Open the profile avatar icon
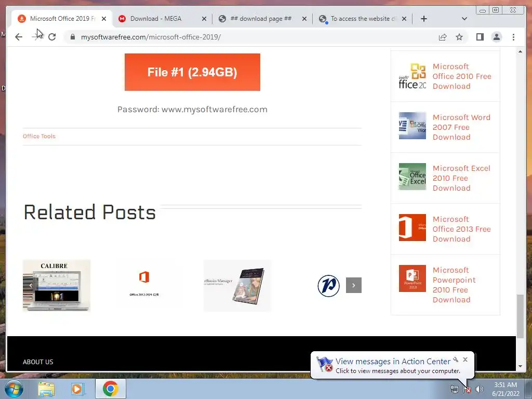The height and width of the screenshot is (399, 532). (496, 37)
